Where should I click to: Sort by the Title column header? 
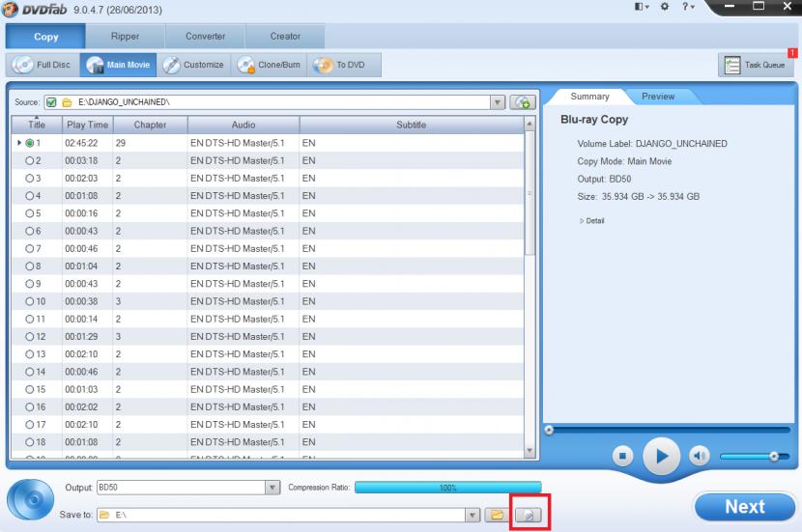37,125
